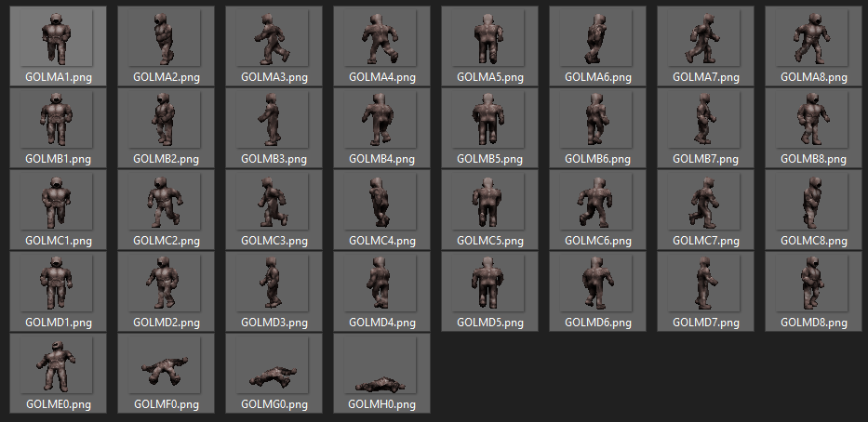
Task: Select the GOLMC3.png thumbnail
Action: 273,202
